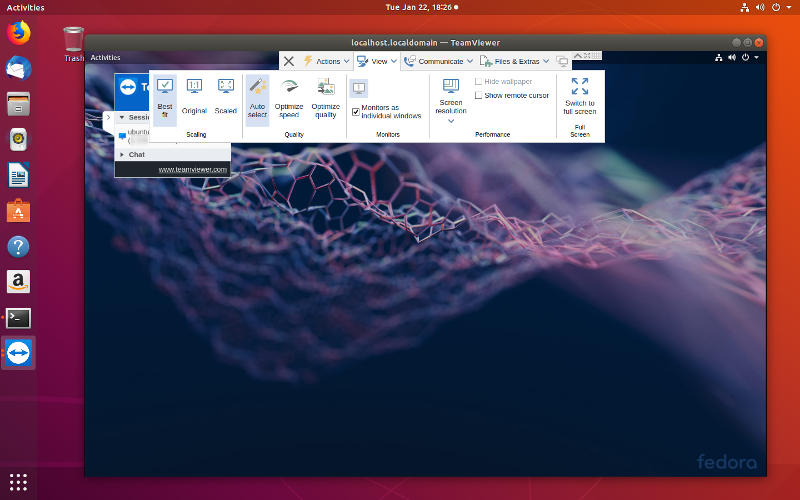Open the top bar clock calendar

[x=421, y=8]
